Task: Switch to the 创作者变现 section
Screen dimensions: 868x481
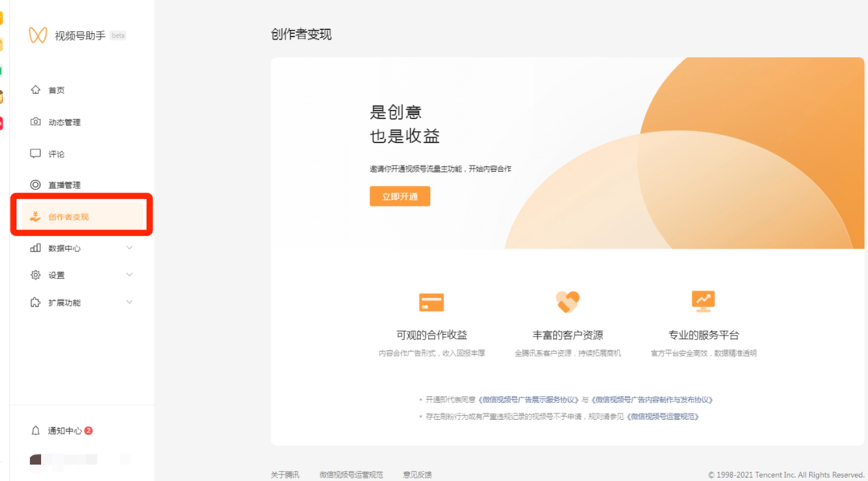Action: pos(68,216)
